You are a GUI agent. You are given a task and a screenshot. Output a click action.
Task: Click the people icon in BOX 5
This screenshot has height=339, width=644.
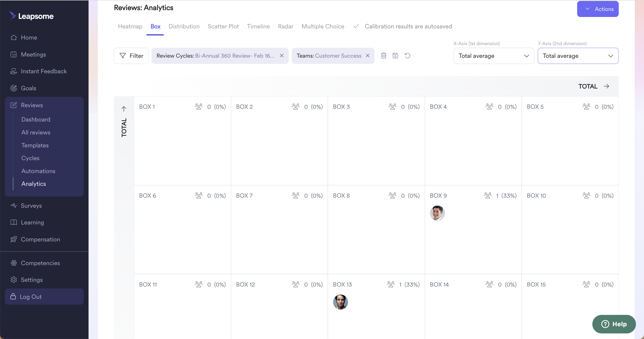pyautogui.click(x=586, y=107)
